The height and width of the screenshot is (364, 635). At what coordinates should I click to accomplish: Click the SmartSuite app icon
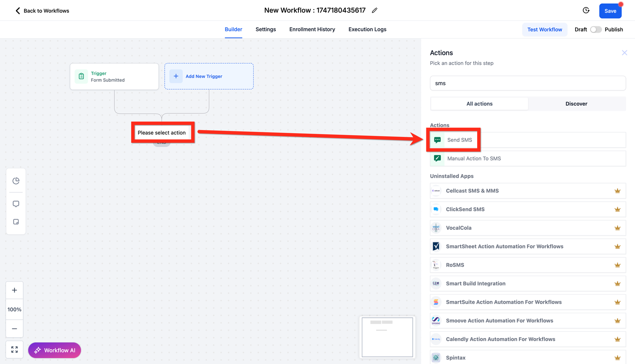pyautogui.click(x=436, y=302)
